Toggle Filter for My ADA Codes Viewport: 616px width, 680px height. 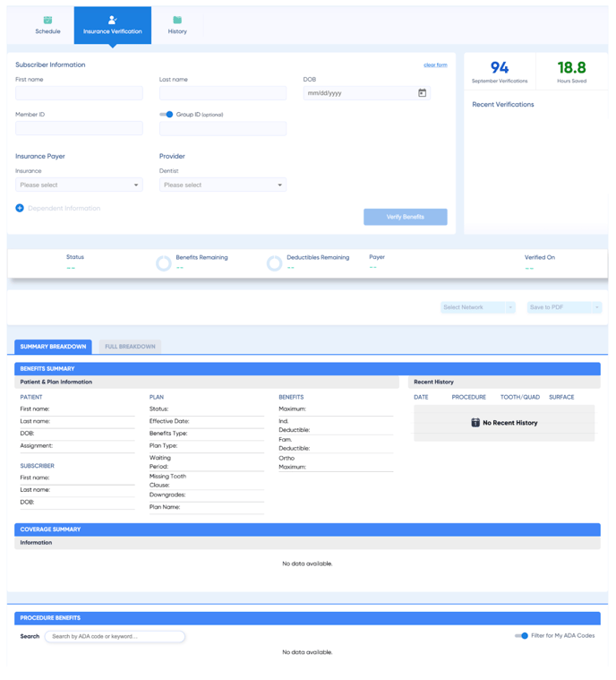[x=521, y=636]
